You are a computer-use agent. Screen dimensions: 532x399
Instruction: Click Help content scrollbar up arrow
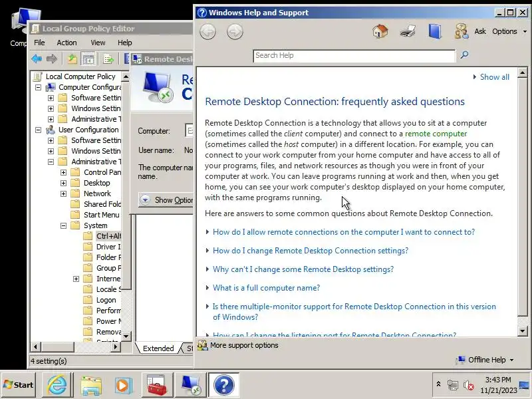point(523,72)
